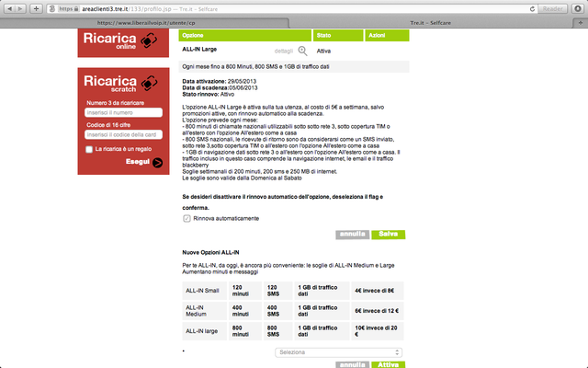588x368 pixels.
Task: Go forward with Safari's forward arrow
Action: 20,8
